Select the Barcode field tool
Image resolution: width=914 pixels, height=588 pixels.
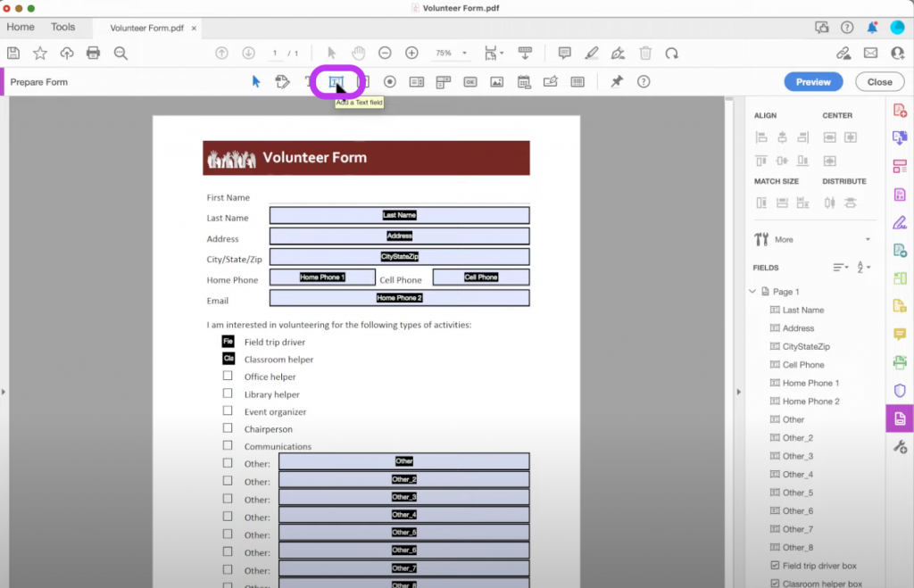click(x=576, y=81)
